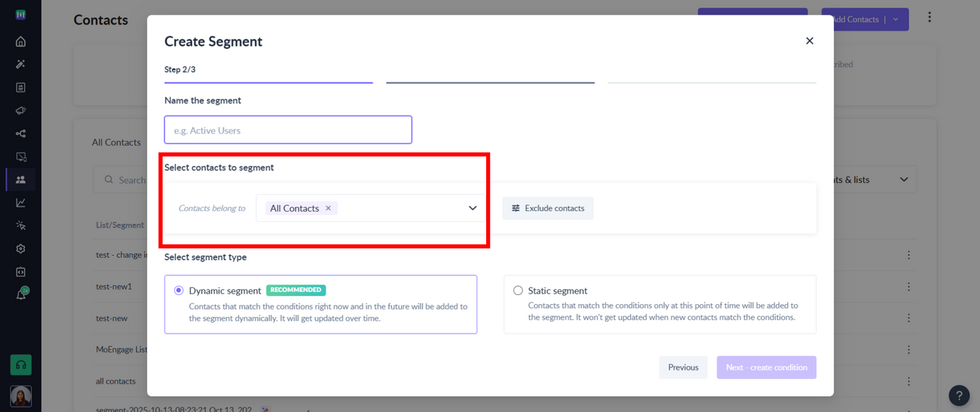Open the page-level three-dot menu
This screenshot has height=412, width=980.
coord(929,17)
